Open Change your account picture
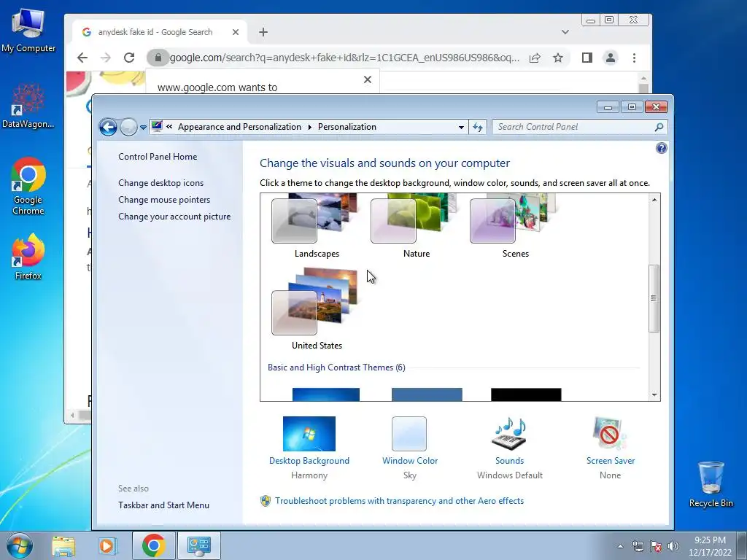747x560 pixels. click(174, 216)
